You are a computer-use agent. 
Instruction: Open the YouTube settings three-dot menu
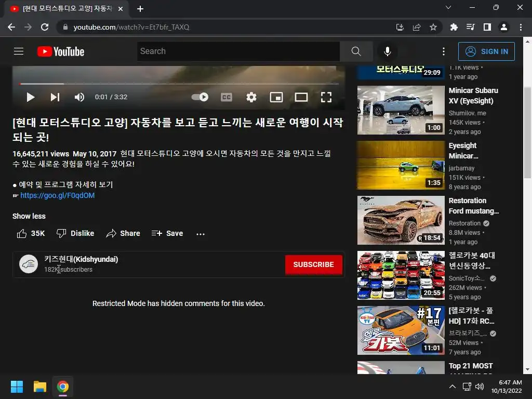(444, 51)
